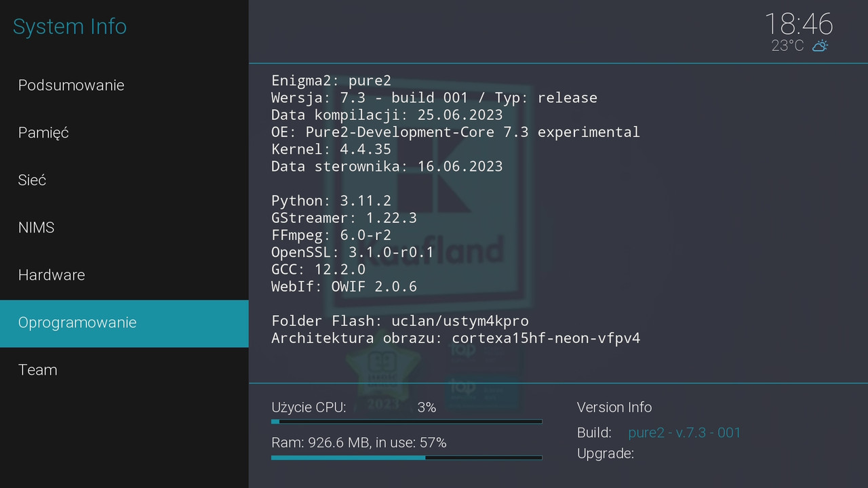Click the RAM usage progress bar
Viewport: 868px width, 488px height.
coord(407,457)
